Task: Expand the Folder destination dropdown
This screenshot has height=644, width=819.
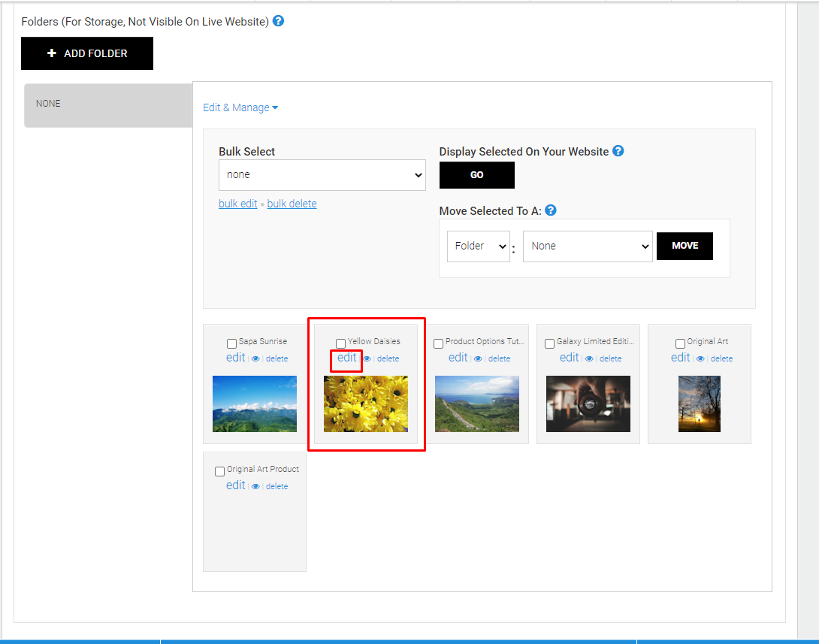Action: (x=478, y=246)
